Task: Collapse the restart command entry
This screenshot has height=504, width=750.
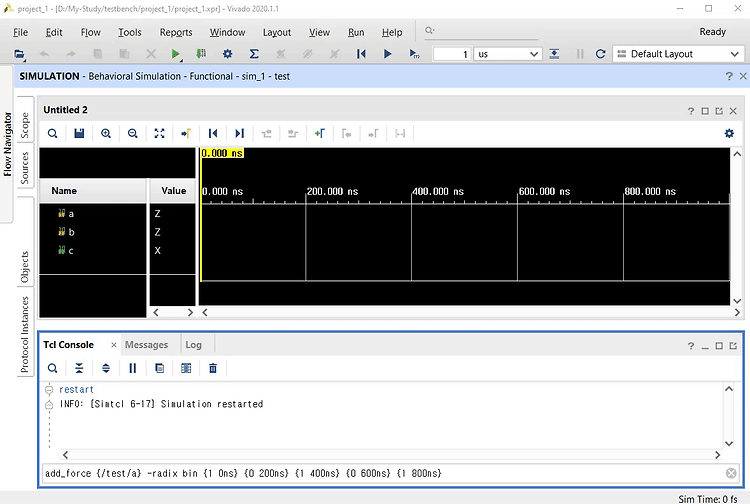Action: (49, 390)
